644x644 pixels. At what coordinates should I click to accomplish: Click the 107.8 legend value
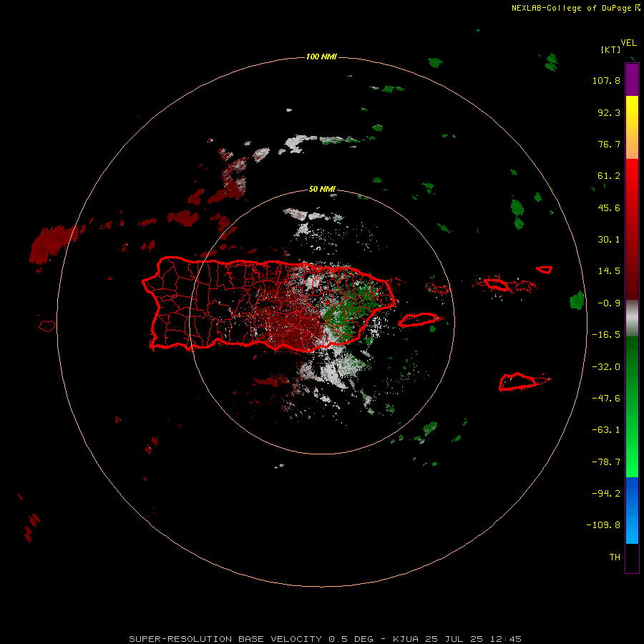click(606, 80)
